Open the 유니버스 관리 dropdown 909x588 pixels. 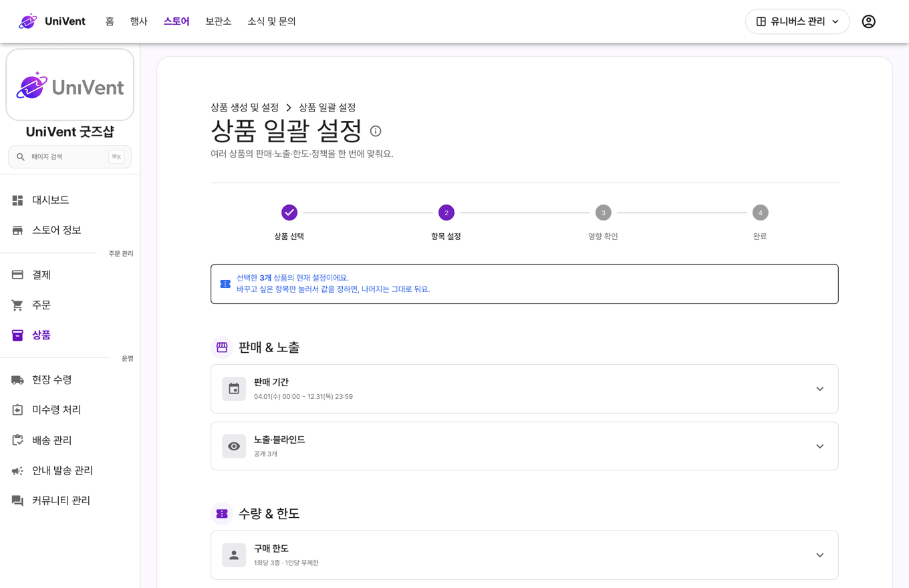click(797, 21)
